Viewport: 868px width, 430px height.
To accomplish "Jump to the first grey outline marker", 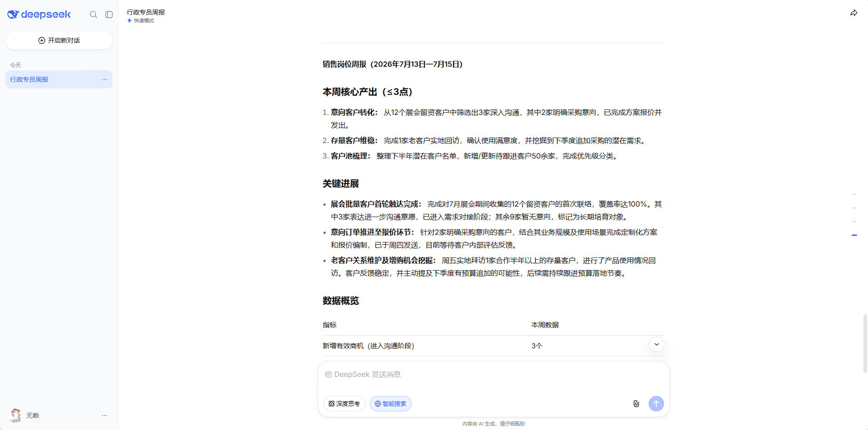I will [854, 194].
